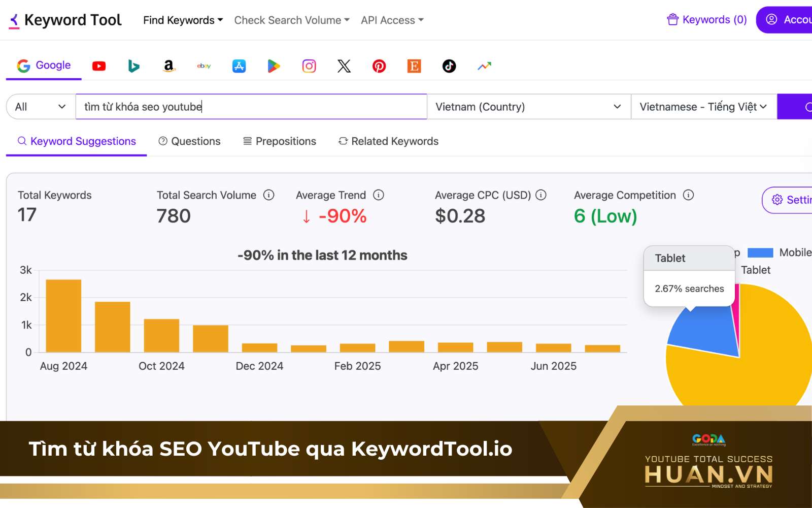Click the Aug 2024 bar in chart

(x=63, y=315)
